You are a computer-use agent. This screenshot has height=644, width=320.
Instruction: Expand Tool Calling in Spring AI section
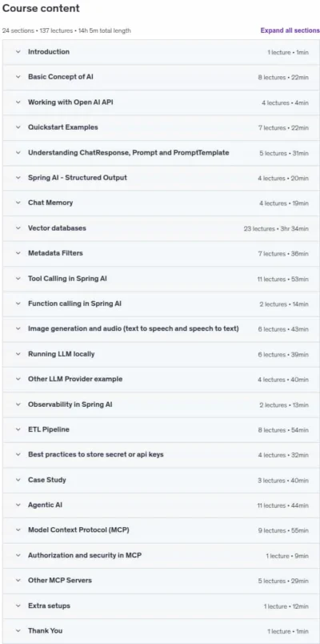click(161, 279)
